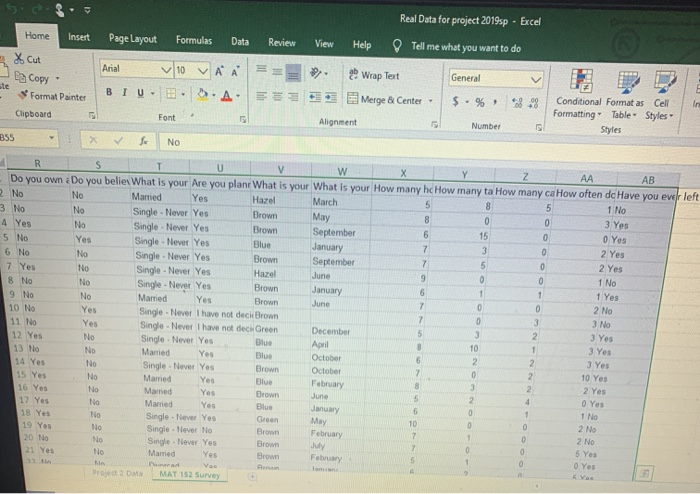Cancel formula entry X button
This screenshot has width=700, height=494.
pos(93,140)
